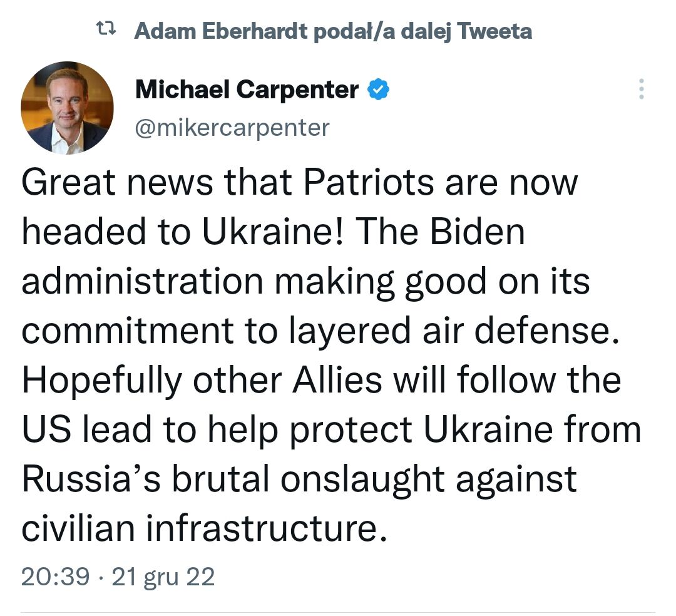The height and width of the screenshot is (616, 676).
Task: Open Michael Carpenter's profile photo
Action: pyautogui.click(x=67, y=108)
